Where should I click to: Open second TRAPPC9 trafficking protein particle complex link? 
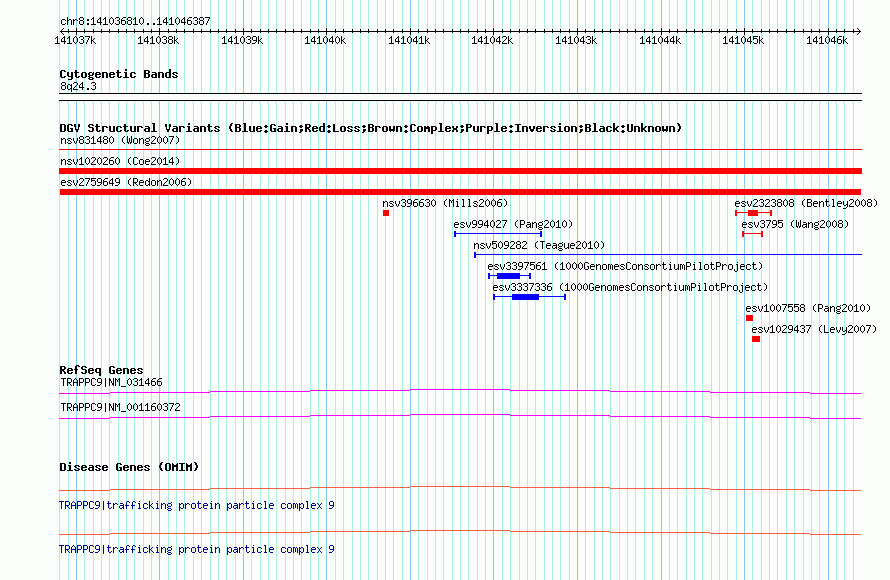pos(196,549)
